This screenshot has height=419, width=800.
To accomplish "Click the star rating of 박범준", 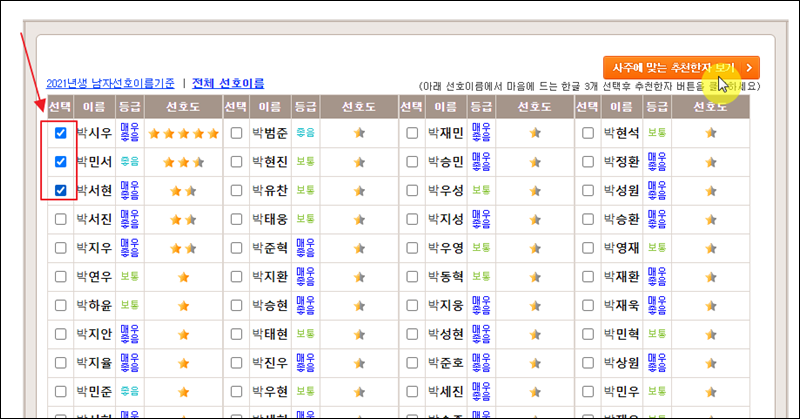I will 359,133.
